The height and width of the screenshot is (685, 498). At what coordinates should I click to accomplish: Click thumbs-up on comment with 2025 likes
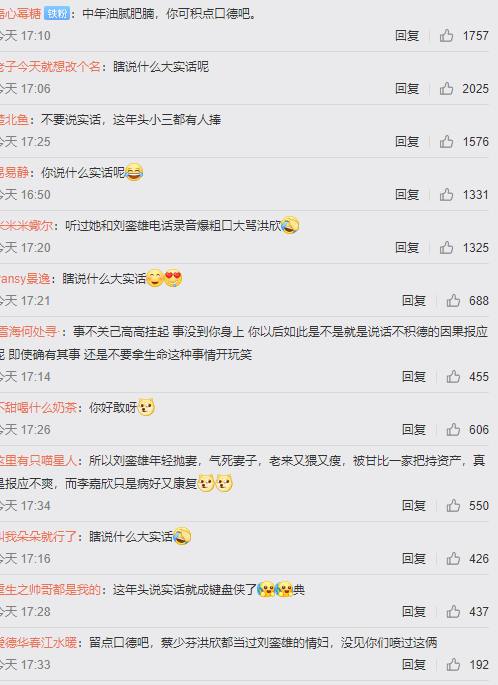point(446,89)
